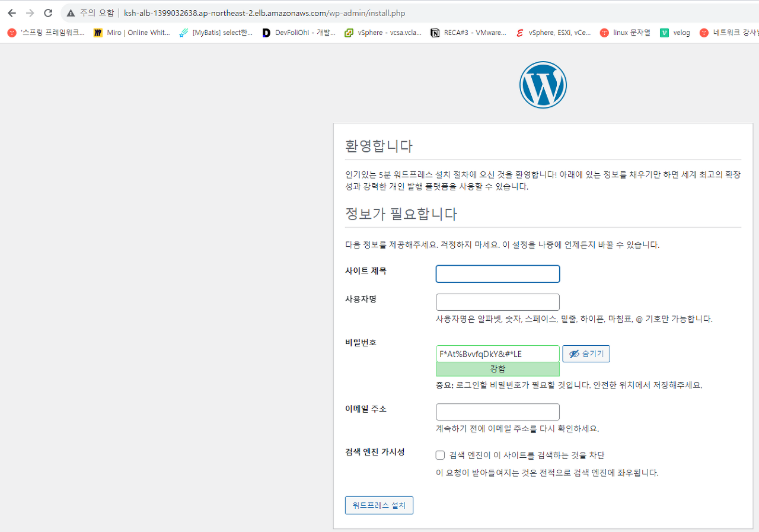Check the search engine block checkbox
The width and height of the screenshot is (759, 532).
(440, 455)
